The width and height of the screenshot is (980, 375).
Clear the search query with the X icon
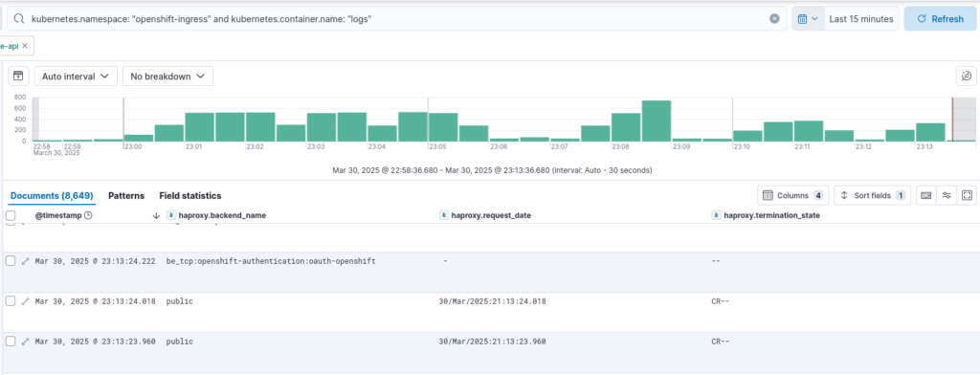(774, 19)
